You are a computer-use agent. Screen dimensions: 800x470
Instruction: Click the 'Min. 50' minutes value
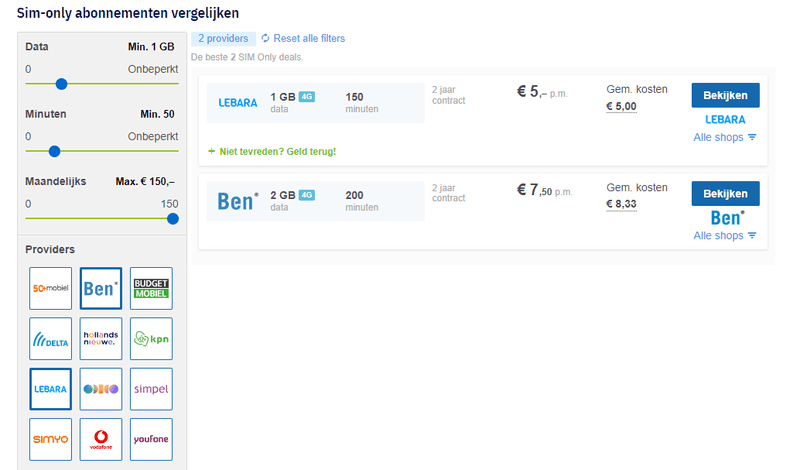coord(157,114)
